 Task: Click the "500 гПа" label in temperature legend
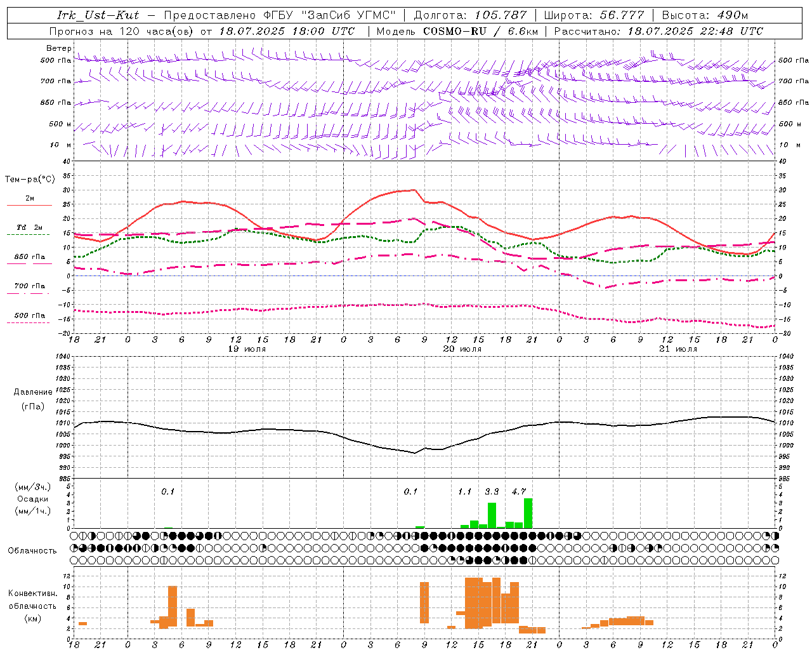(x=30, y=315)
